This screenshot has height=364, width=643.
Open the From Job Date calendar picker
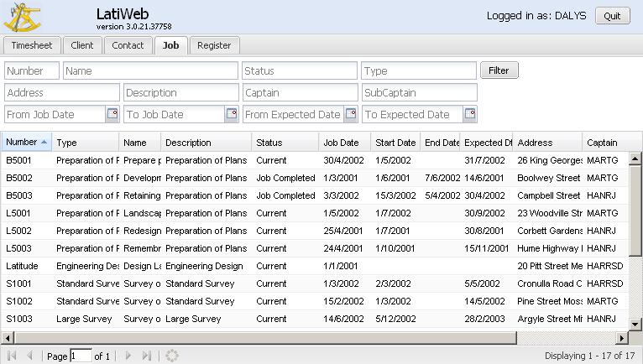(112, 114)
